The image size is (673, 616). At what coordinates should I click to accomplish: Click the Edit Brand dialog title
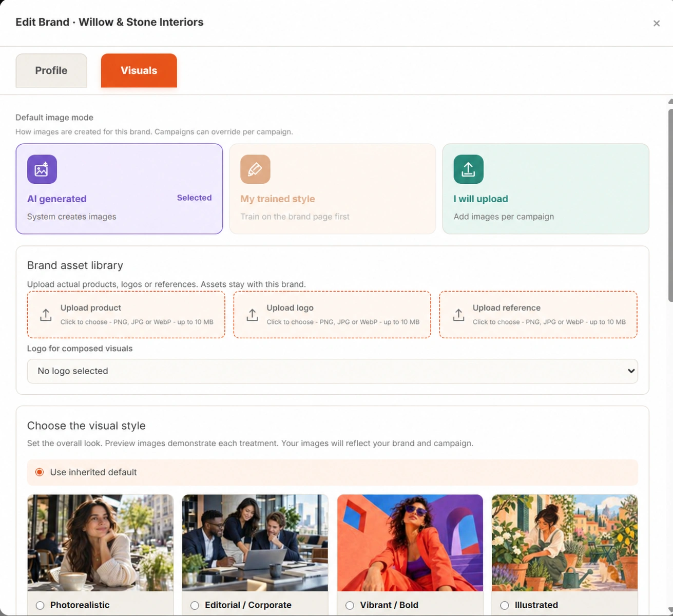(109, 22)
